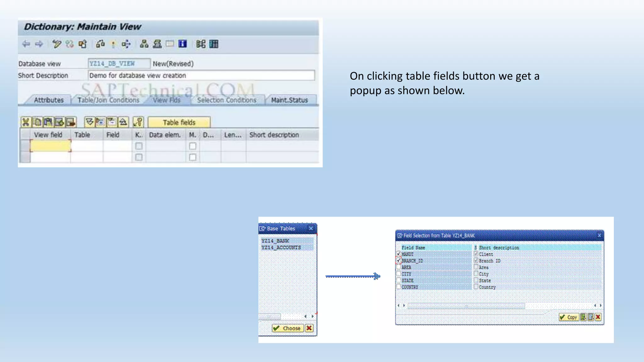The image size is (644, 362).
Task: Click the table contents grid icon
Action: tap(214, 44)
